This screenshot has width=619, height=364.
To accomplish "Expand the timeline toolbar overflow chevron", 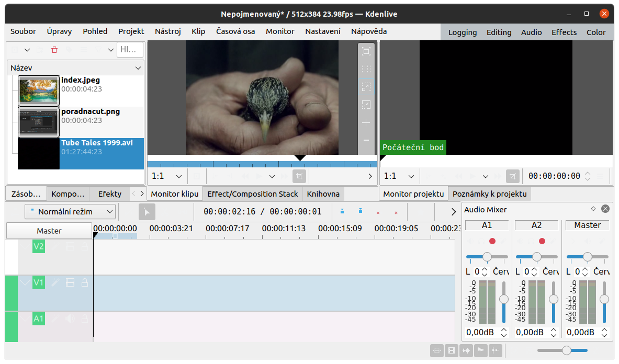I will point(453,212).
